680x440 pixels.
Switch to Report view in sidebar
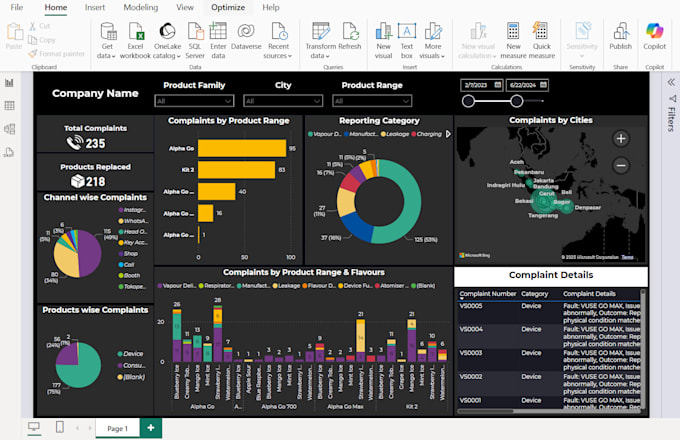click(9, 82)
